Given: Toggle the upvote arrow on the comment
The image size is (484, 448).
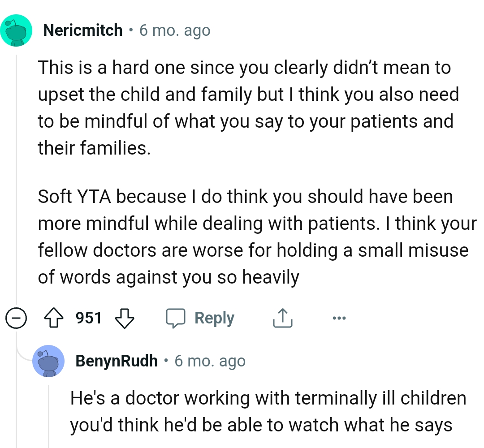Looking at the screenshot, I should coord(53,318).
